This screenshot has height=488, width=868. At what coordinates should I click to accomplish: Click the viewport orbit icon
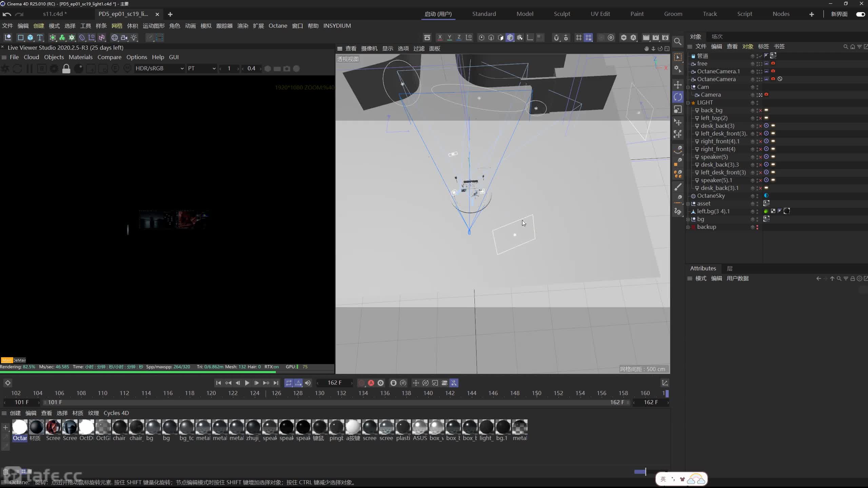(x=660, y=48)
